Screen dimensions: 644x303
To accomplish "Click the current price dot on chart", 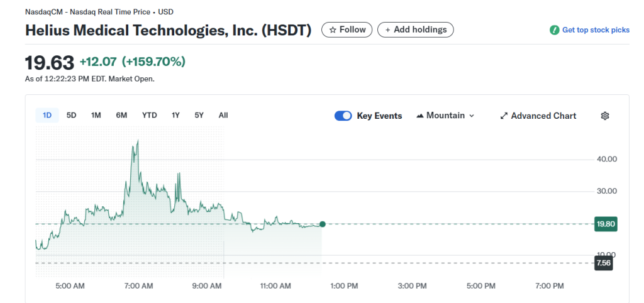I will point(323,224).
